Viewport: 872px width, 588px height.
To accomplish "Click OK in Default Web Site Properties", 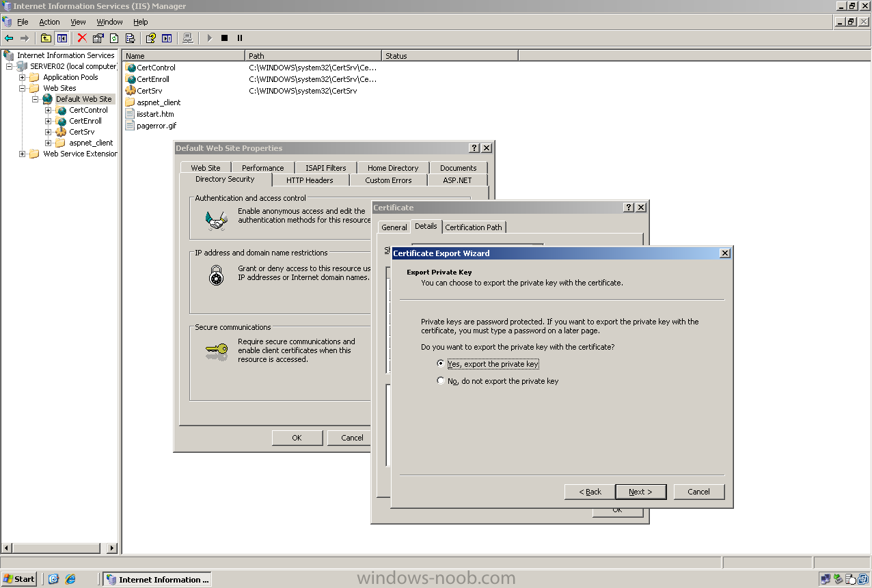I will (x=297, y=438).
